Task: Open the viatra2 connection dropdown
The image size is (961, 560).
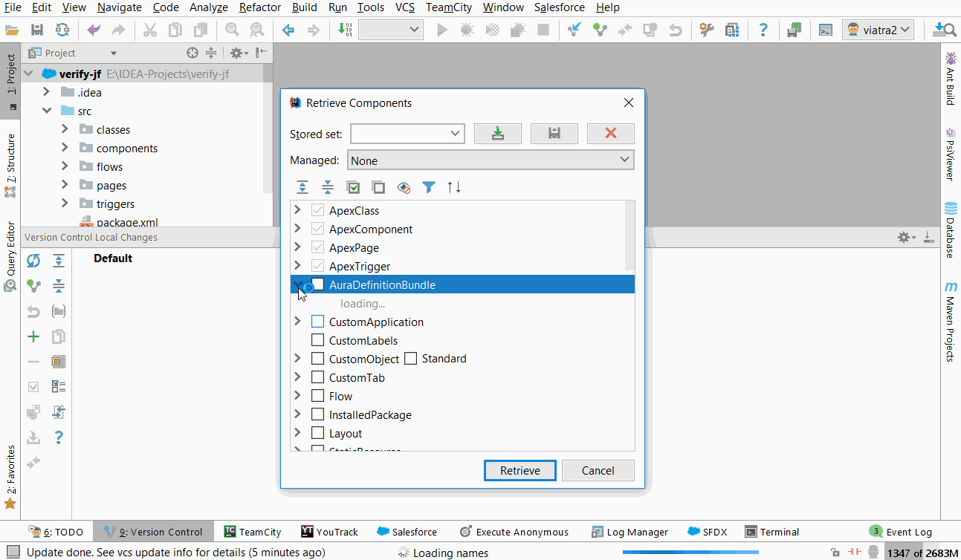Action: 878,30
